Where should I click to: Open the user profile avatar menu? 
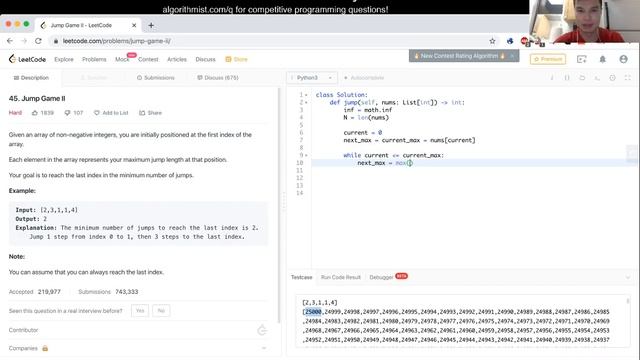pyautogui.click(x=623, y=59)
